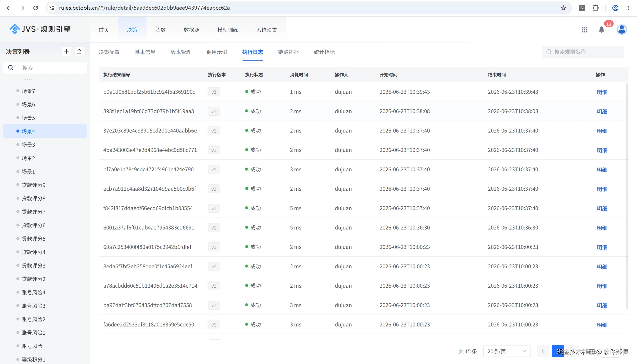Open the notifications bell

601,30
